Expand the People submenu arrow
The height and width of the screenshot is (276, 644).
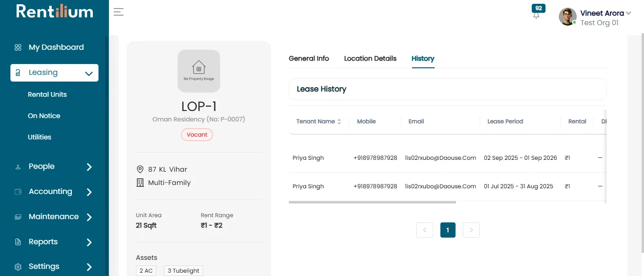click(x=89, y=167)
